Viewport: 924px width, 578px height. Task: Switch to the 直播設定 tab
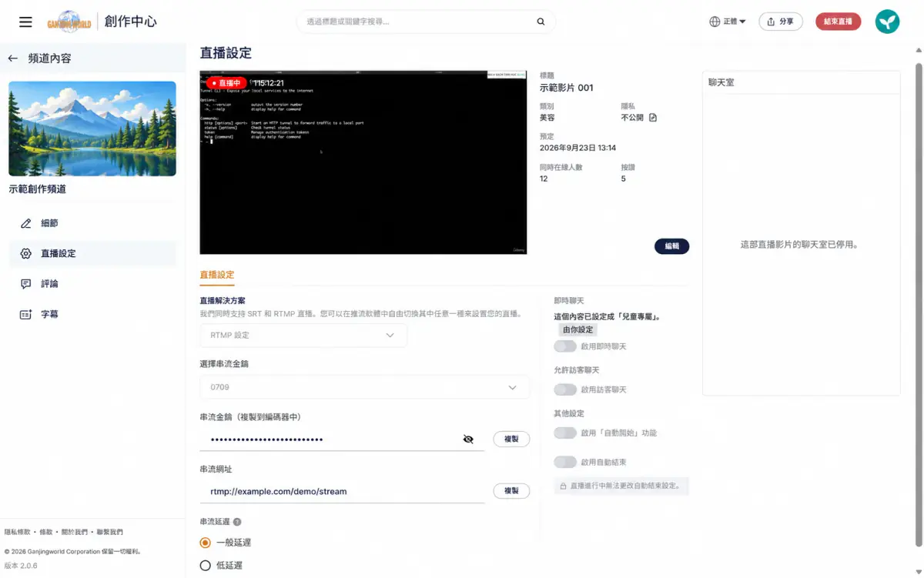tap(217, 275)
